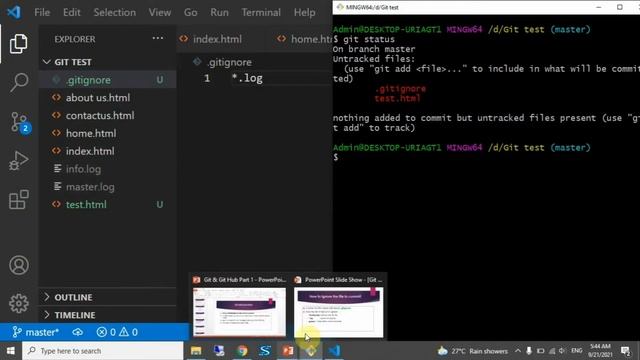Click the master branch status bar item
640x360 pixels.
(36, 332)
